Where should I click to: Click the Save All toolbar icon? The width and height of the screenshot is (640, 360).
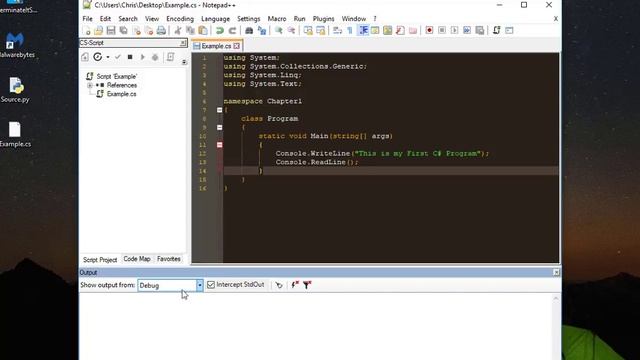pos(123,31)
